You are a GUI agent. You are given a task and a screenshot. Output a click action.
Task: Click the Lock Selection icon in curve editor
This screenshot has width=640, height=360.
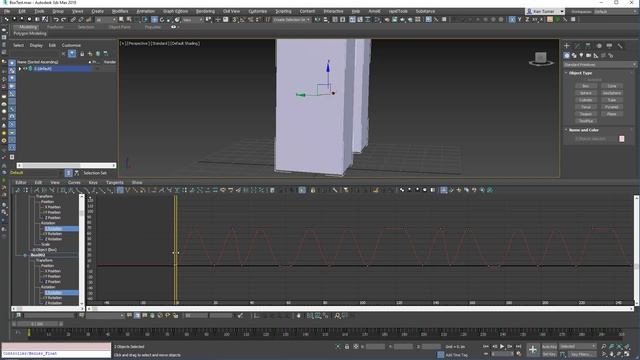[313, 190]
